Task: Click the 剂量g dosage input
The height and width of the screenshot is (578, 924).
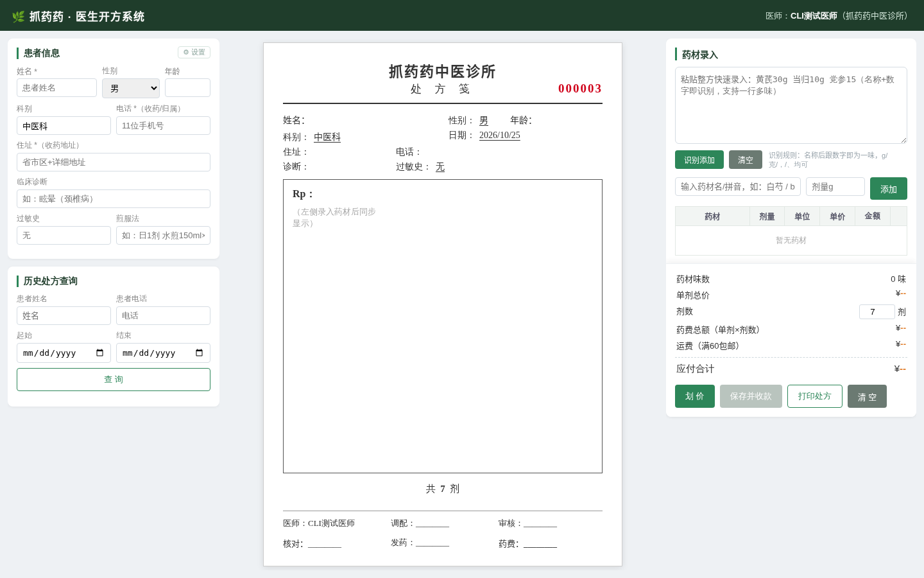Action: pyautogui.click(x=835, y=187)
